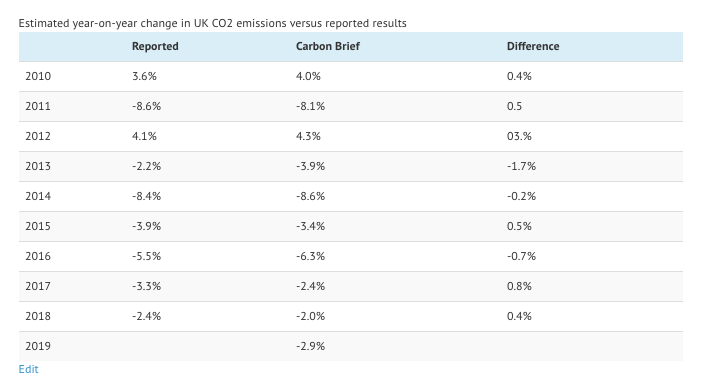Click the 2013 Carbon Brief value -3.9%
This screenshot has height=386, width=716.
[311, 166]
